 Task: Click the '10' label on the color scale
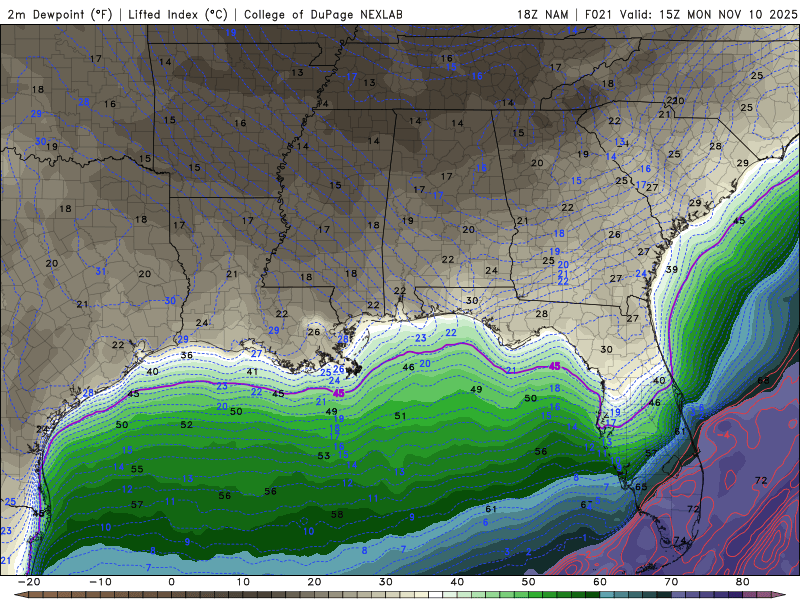click(x=243, y=582)
